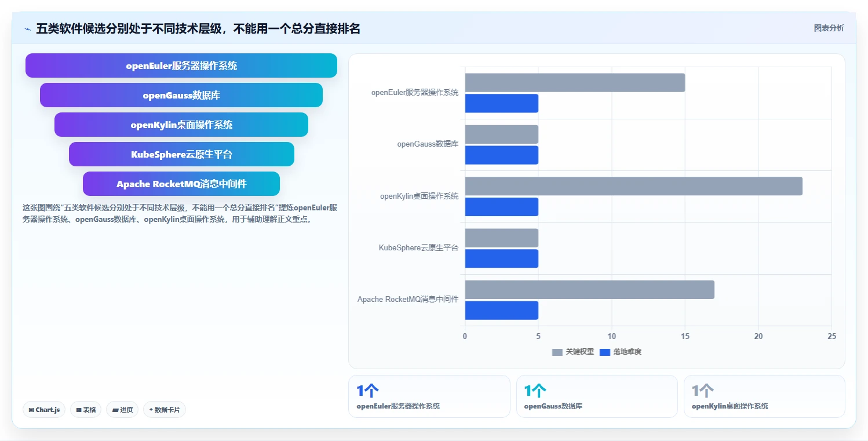The height and width of the screenshot is (441, 868).
Task: Click the openGauss数据库 data card
Action: (x=597, y=396)
